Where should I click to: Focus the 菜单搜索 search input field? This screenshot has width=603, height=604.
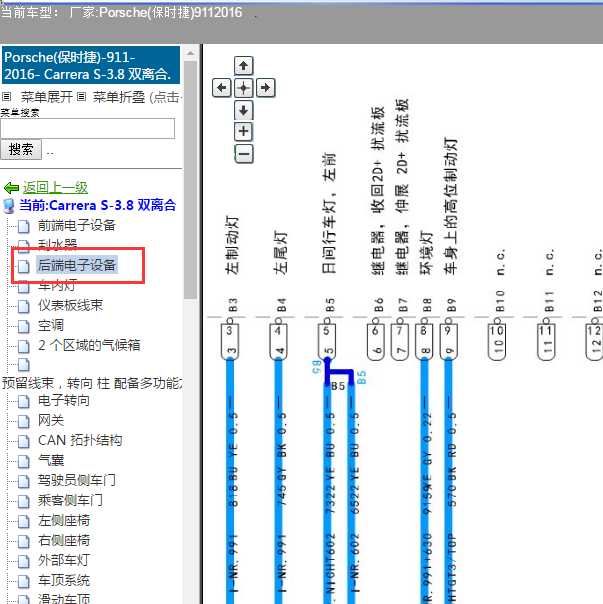(87, 129)
